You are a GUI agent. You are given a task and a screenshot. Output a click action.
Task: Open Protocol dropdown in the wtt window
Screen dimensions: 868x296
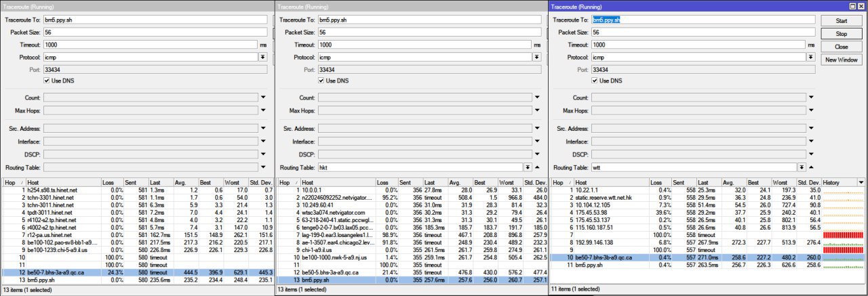[809, 58]
